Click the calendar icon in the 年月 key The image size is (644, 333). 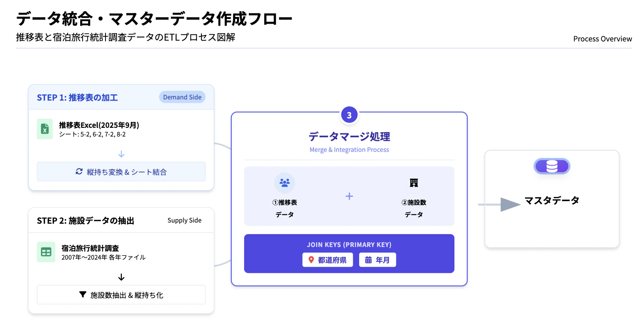point(368,260)
